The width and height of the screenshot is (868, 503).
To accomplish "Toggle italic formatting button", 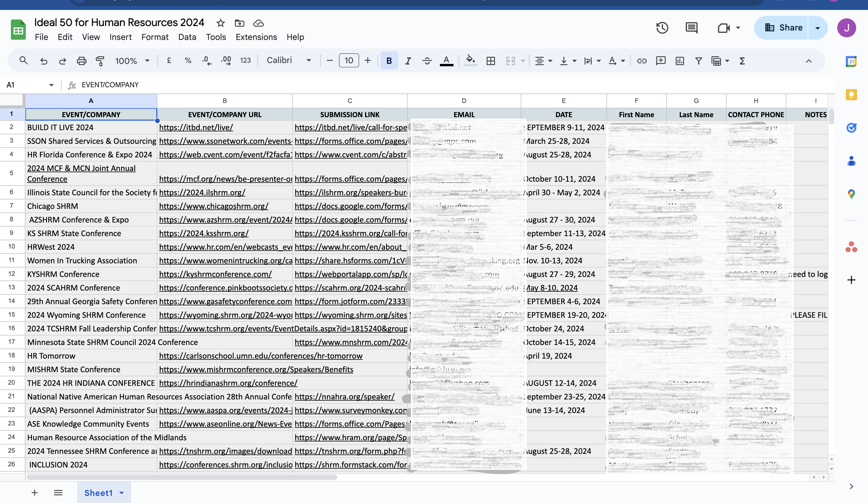I will (408, 61).
